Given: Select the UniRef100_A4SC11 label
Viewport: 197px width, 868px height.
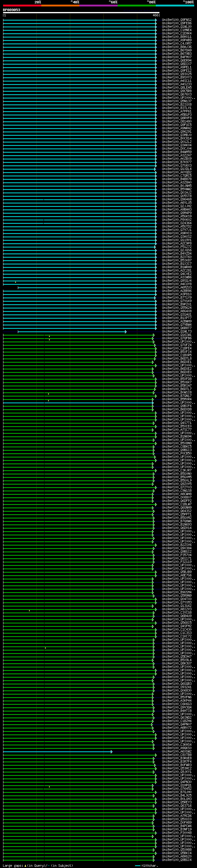Looking at the screenshot, I should pos(176,81).
